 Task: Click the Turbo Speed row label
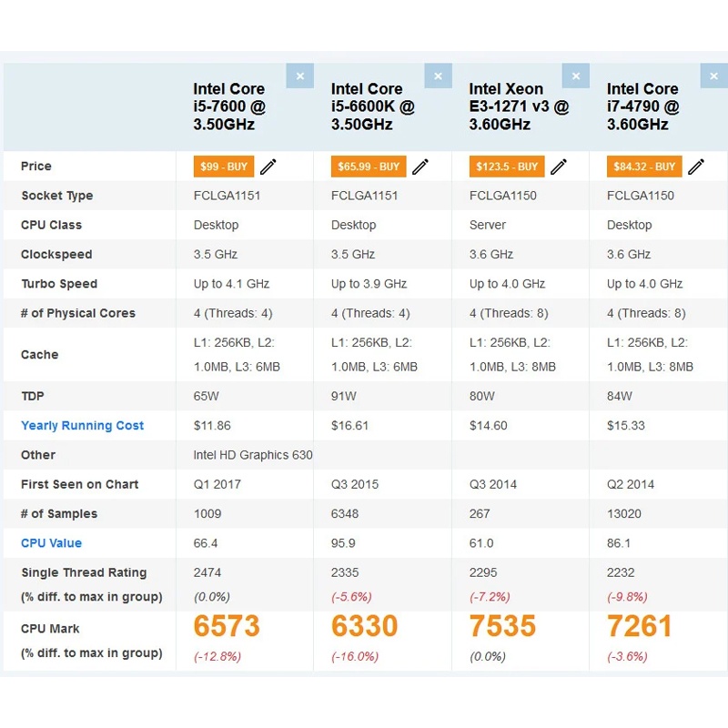pyautogui.click(x=59, y=284)
